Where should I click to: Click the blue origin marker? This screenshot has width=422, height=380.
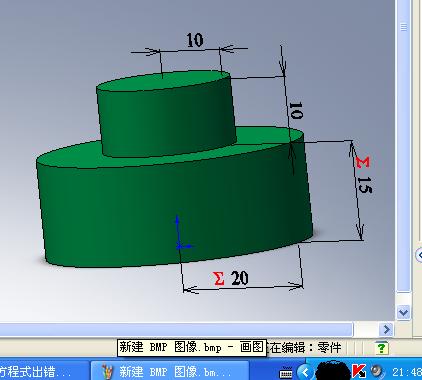coord(180,246)
